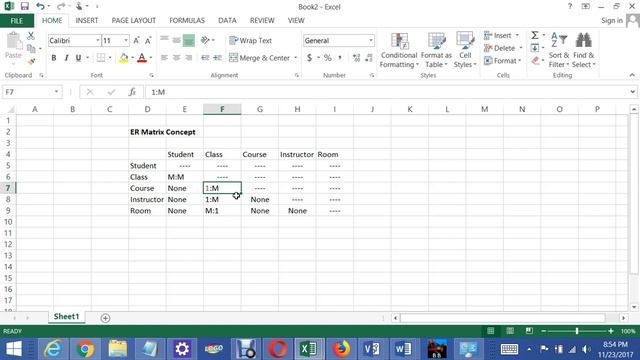Viewport: 640px width, 360px height.
Task: Click Sign in link
Action: click(611, 20)
